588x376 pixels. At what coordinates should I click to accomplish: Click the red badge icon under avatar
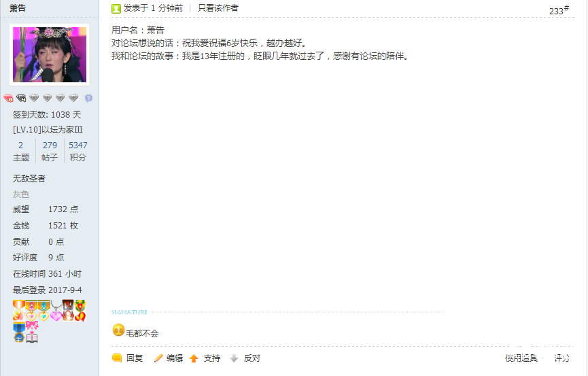pyautogui.click(x=8, y=99)
